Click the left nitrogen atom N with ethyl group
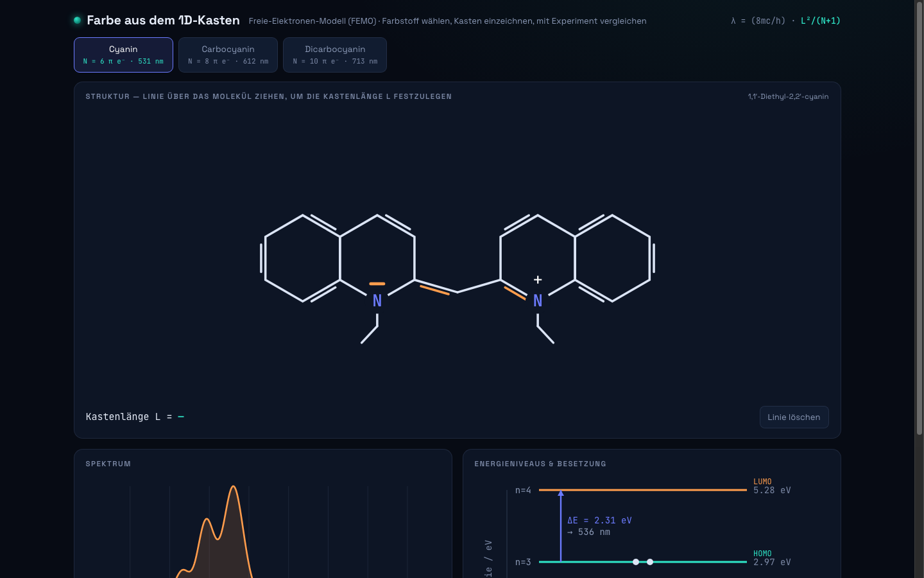 377,301
